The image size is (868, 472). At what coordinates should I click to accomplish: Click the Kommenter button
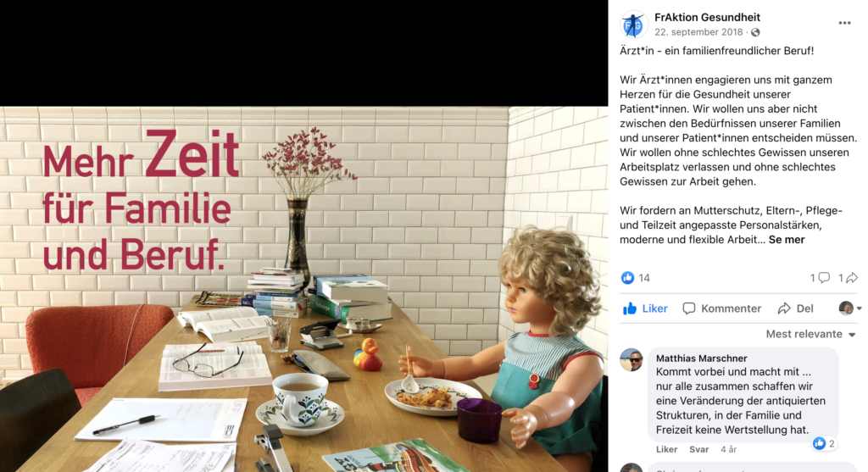coord(722,308)
